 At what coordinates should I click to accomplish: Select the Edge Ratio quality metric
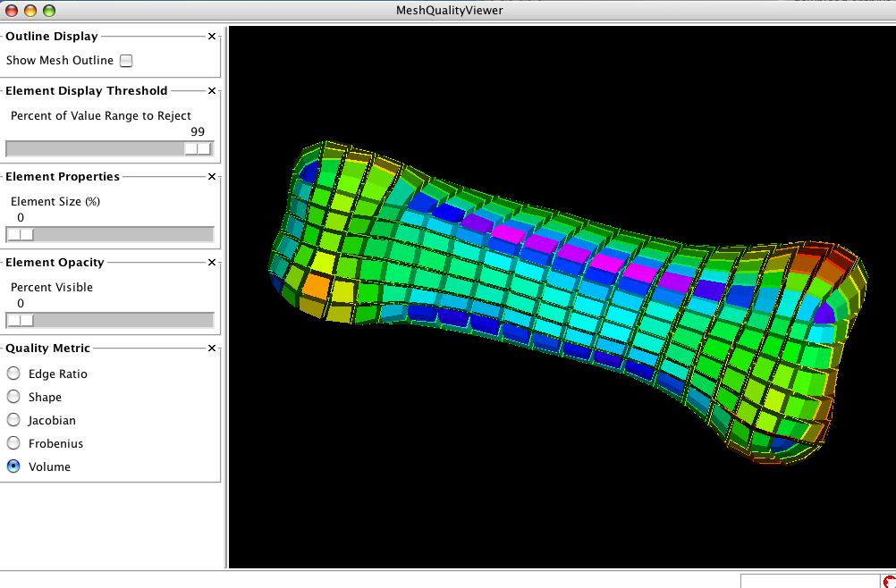click(13, 374)
